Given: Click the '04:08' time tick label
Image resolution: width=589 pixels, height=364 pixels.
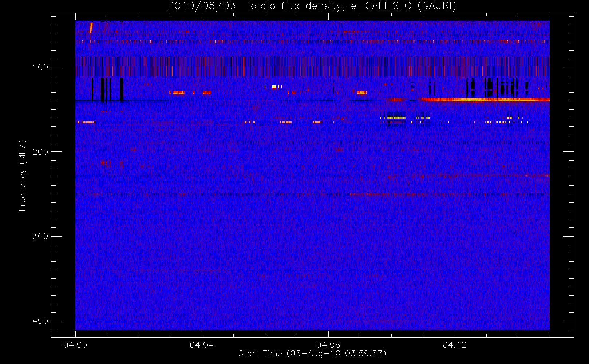Looking at the screenshot, I should click(x=328, y=345).
